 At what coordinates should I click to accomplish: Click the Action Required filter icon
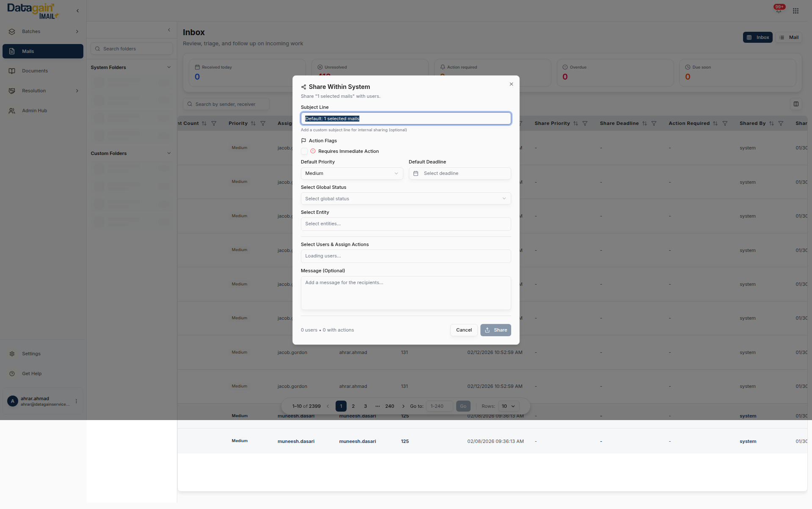(x=725, y=124)
